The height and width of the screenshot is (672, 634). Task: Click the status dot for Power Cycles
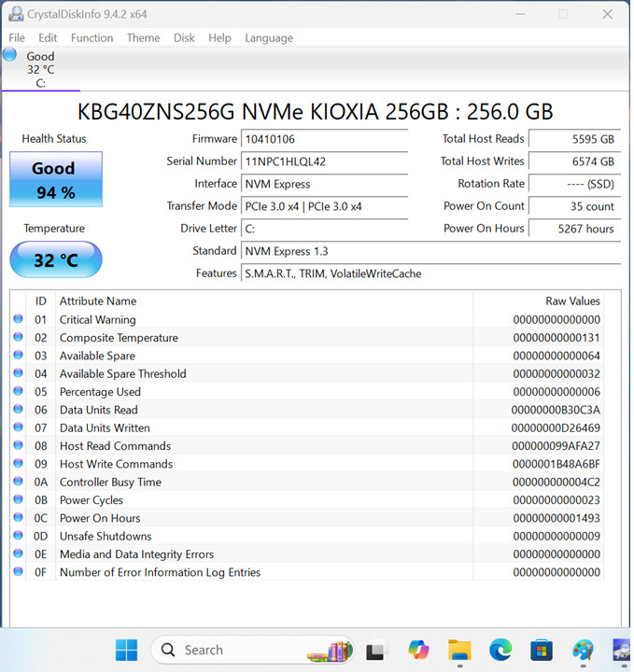[18, 499]
